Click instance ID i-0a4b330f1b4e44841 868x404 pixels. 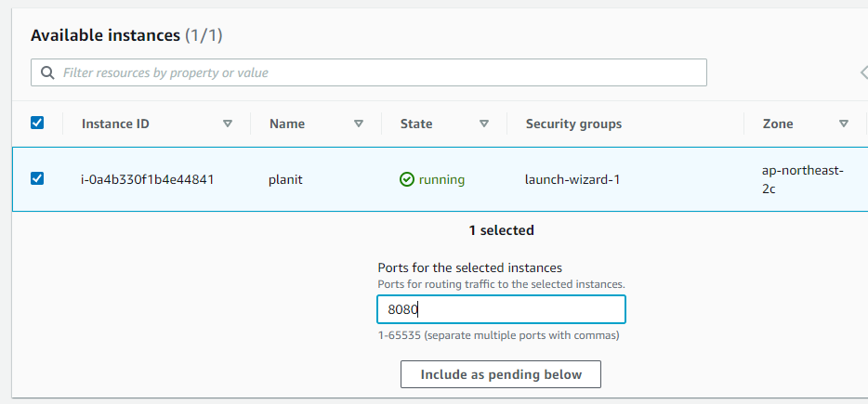(x=148, y=179)
